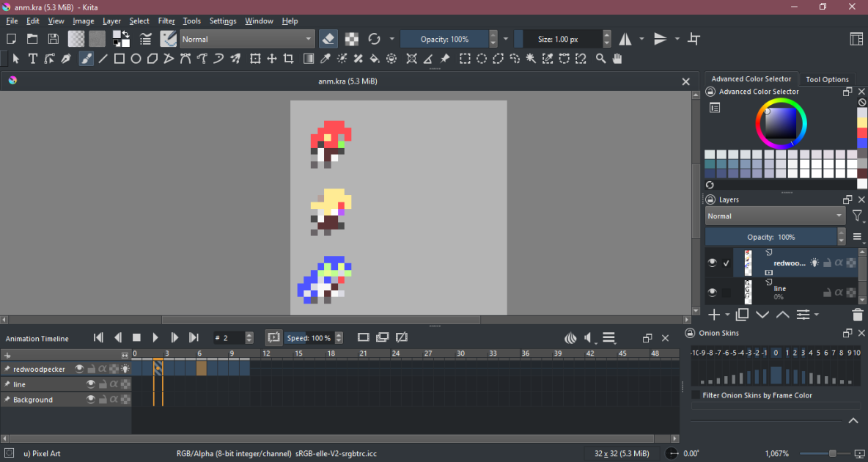Select the tan keyframe on redwoodpecker track
This screenshot has width=868, height=462.
pyautogui.click(x=201, y=368)
